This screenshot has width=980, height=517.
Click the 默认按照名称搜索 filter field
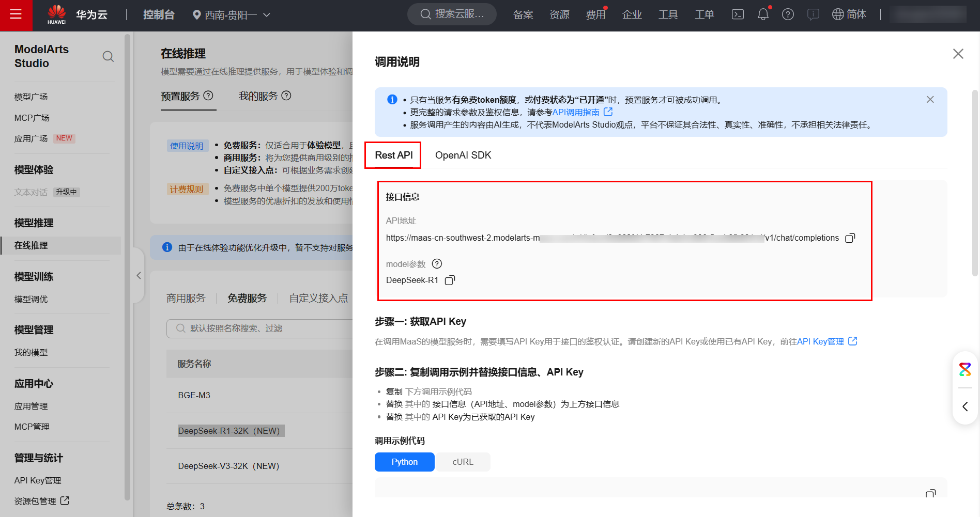pos(259,328)
